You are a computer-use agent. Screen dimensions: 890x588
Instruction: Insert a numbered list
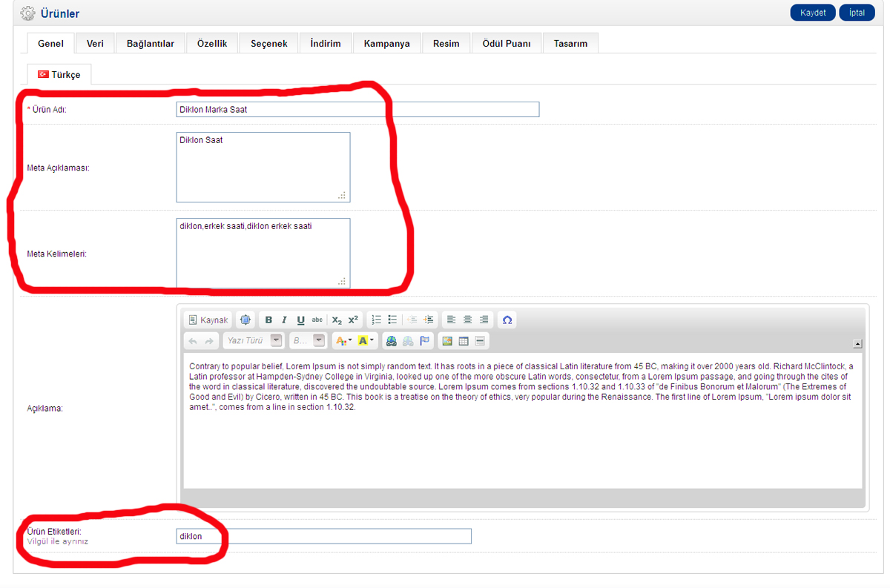[x=376, y=320]
